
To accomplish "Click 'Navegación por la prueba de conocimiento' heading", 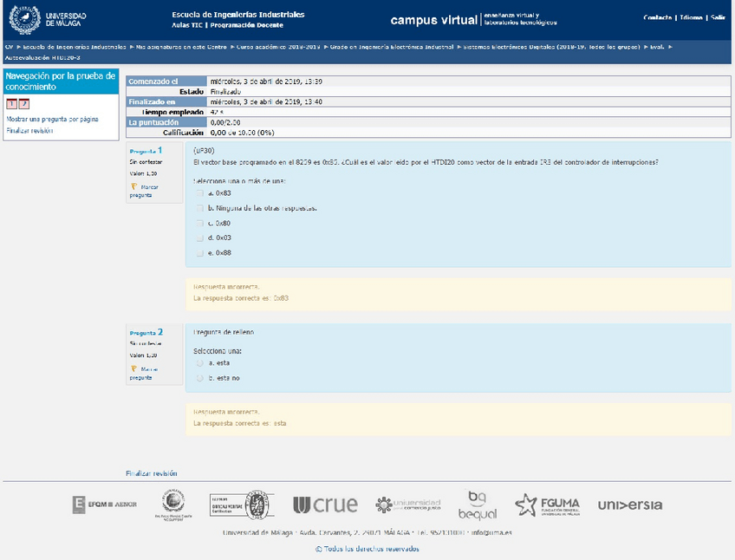I will 61,81.
